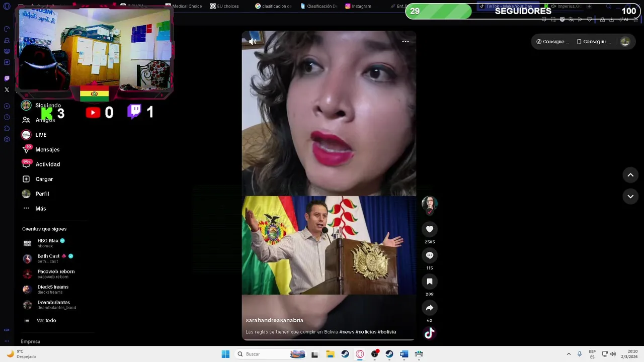Click the TikTok sound disc icon

(x=429, y=333)
